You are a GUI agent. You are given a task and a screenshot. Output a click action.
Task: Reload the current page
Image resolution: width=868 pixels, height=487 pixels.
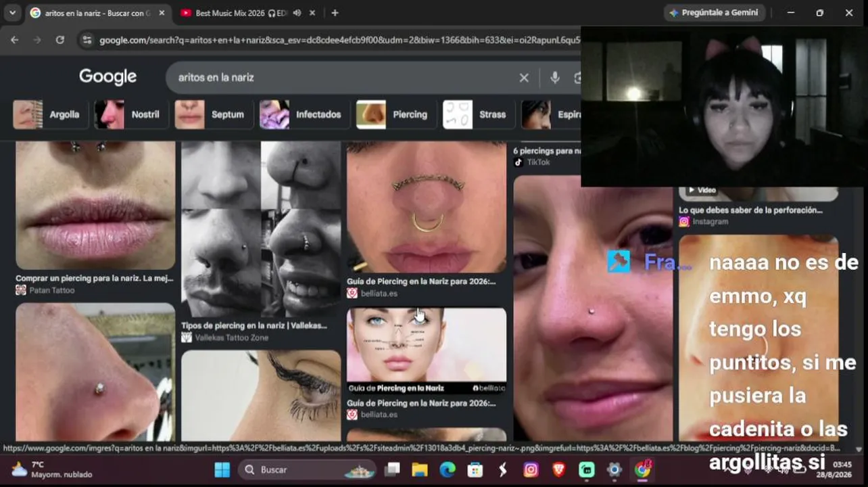(x=60, y=40)
